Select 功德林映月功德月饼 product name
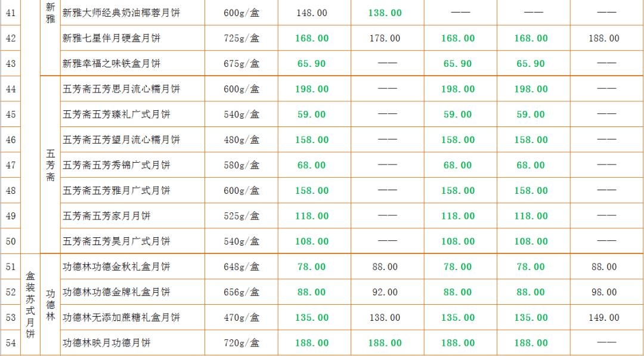This screenshot has width=644, height=356. 107,343
